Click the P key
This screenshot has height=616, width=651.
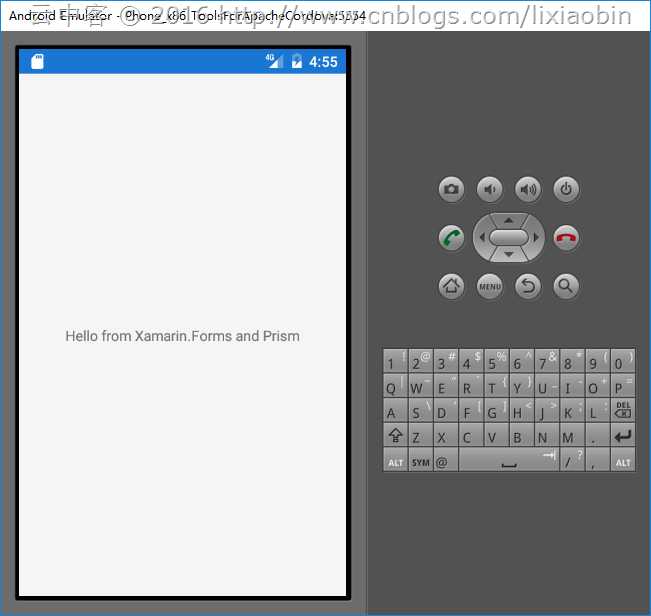click(x=623, y=386)
